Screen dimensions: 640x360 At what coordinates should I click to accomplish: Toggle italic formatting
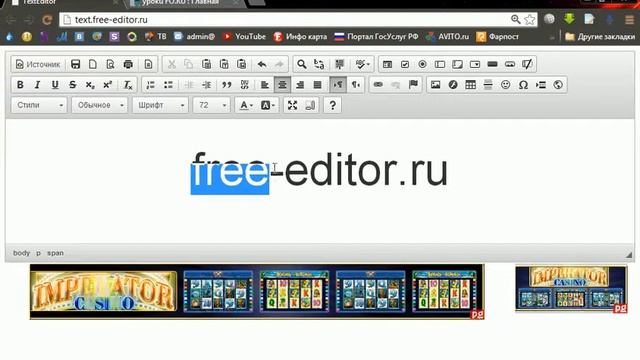[38, 84]
